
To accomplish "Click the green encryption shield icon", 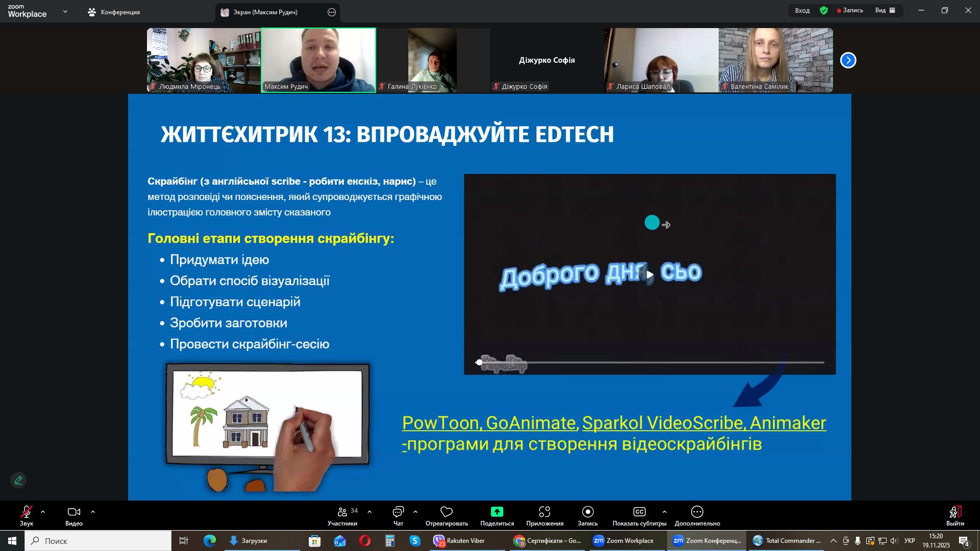I will [824, 10].
